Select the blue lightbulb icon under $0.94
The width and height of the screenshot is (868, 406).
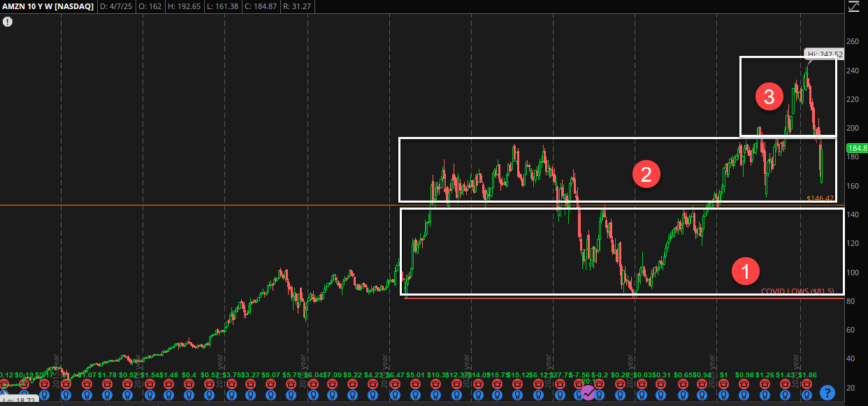[x=702, y=395]
